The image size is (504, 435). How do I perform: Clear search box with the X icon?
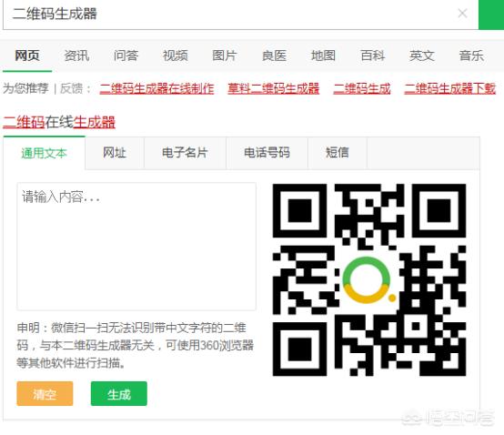(x=462, y=14)
